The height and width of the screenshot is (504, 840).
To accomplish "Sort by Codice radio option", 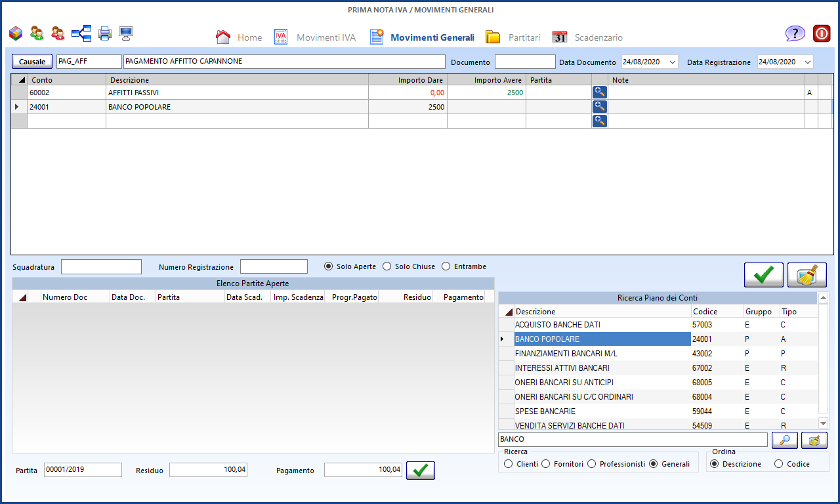I will (x=779, y=464).
